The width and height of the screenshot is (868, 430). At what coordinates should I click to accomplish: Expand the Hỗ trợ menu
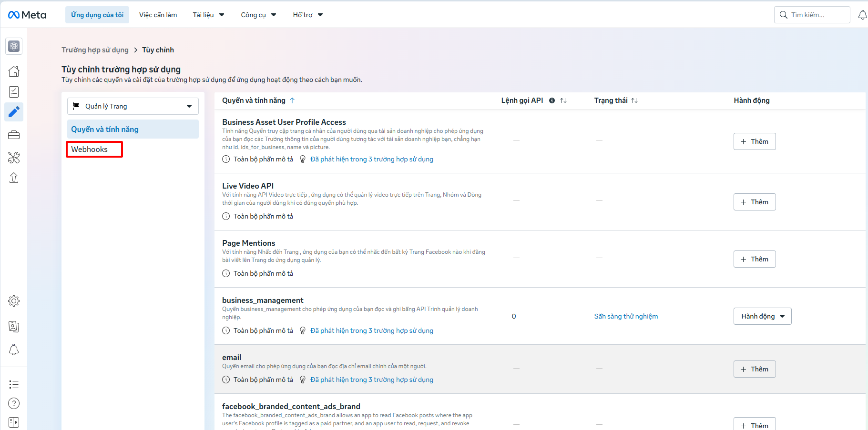308,15
